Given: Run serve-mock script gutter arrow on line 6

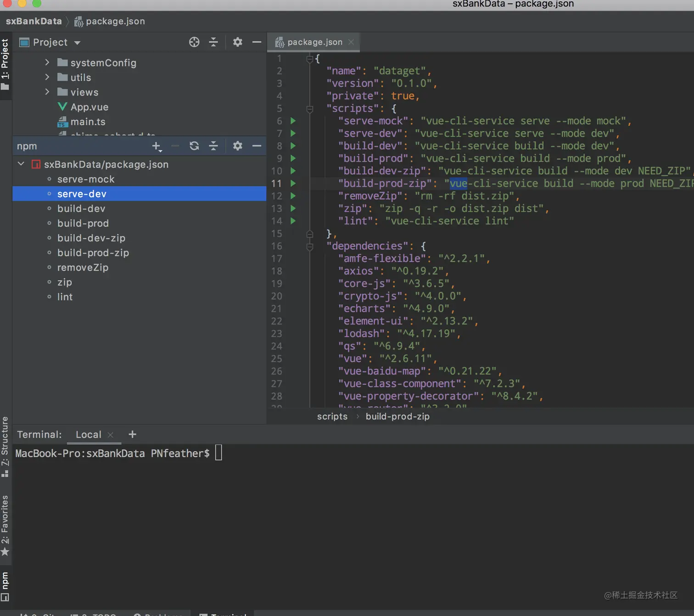Looking at the screenshot, I should pos(293,121).
